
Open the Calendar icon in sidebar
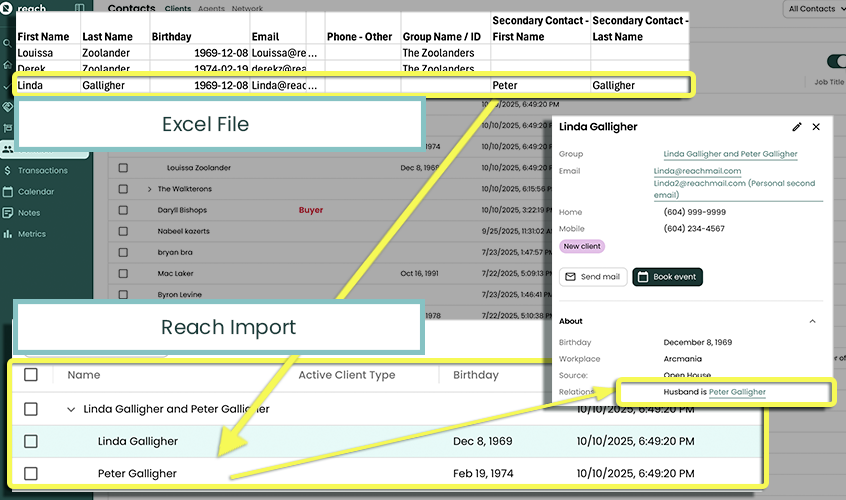pos(8,191)
